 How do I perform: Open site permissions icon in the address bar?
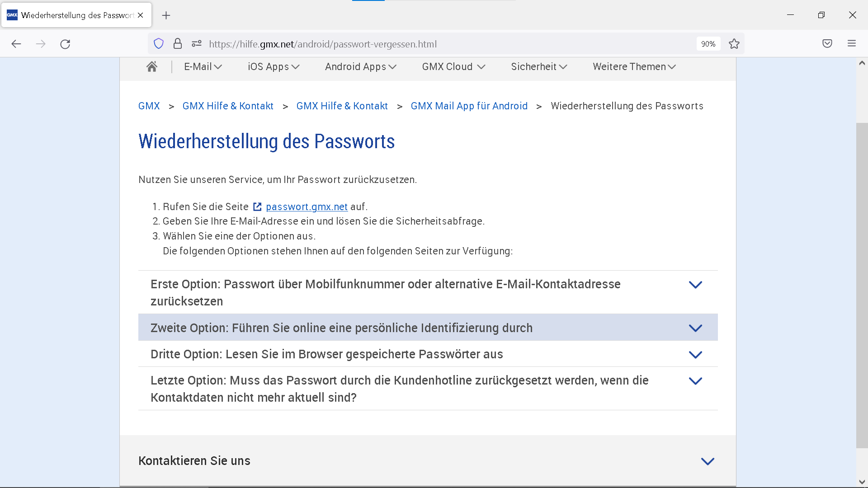click(x=197, y=44)
